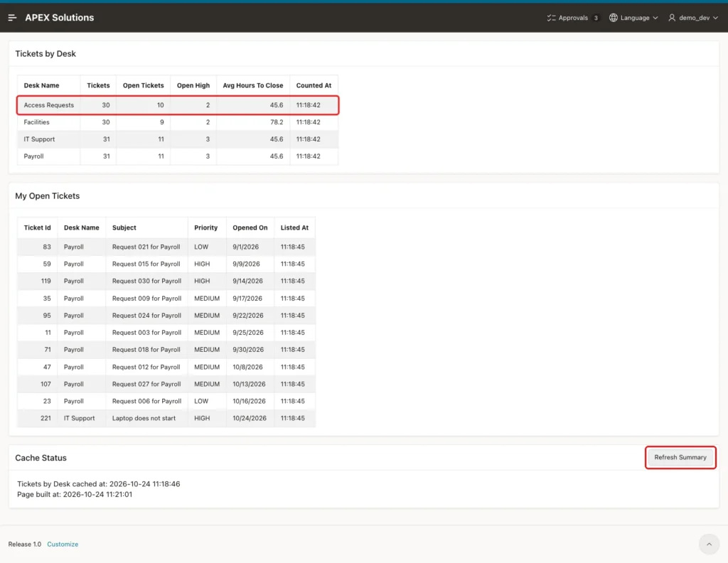Image resolution: width=728 pixels, height=563 pixels.
Task: Click the user profile icon
Action: 672,18
